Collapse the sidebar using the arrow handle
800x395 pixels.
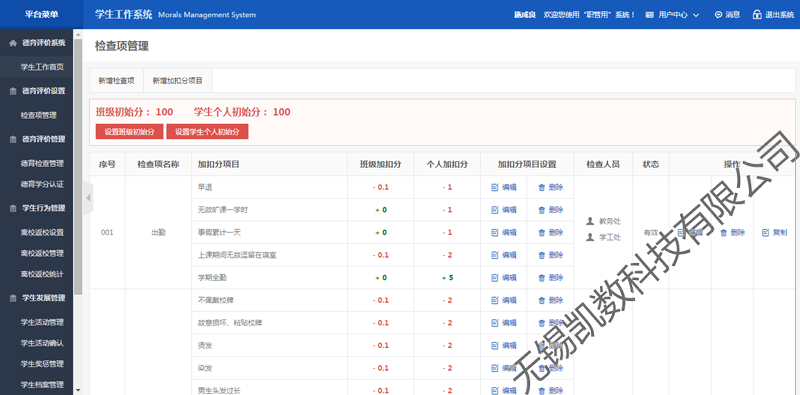point(88,198)
